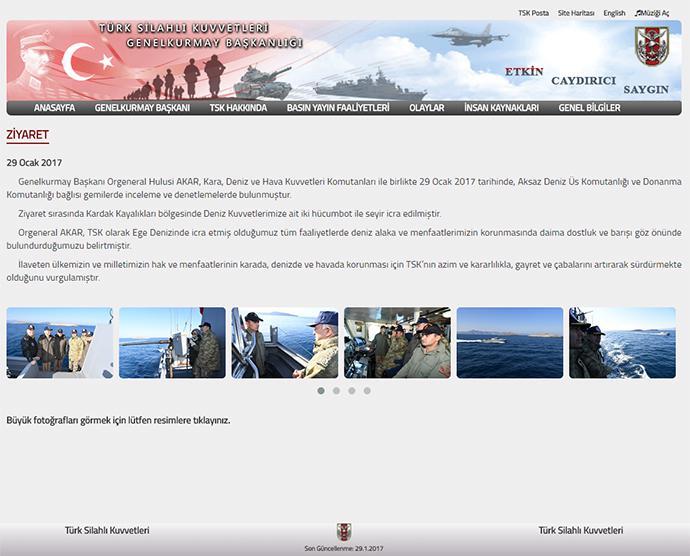Open the OLAYLAR menu item
This screenshot has width=690, height=556.
427,108
